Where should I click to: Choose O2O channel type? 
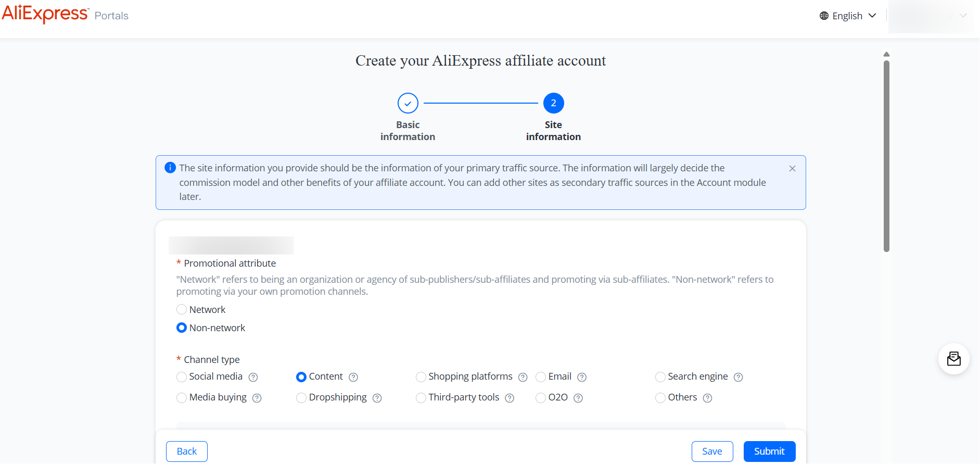[541, 398]
